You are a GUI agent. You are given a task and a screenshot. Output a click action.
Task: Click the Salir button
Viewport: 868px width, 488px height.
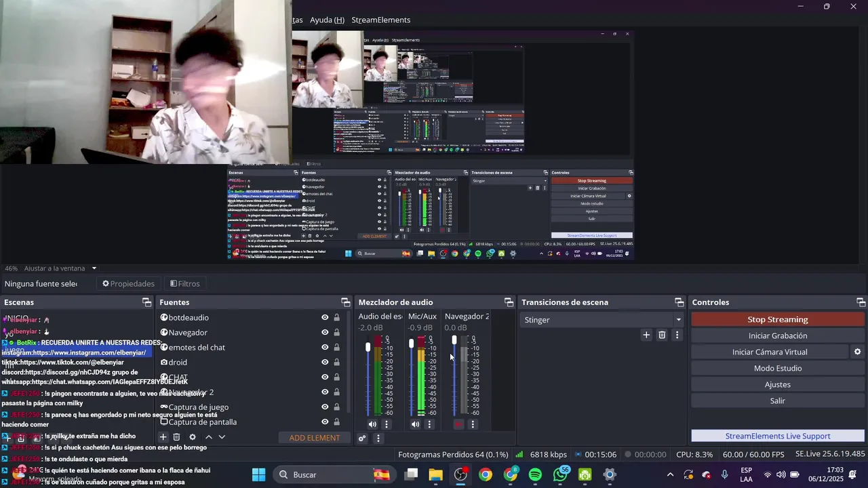[777, 401]
